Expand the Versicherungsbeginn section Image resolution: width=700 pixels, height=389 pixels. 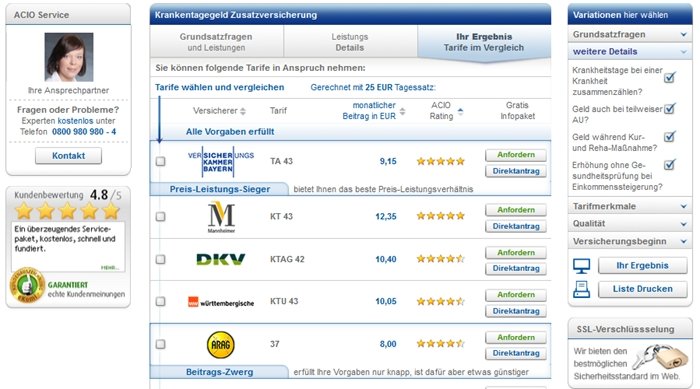click(630, 241)
